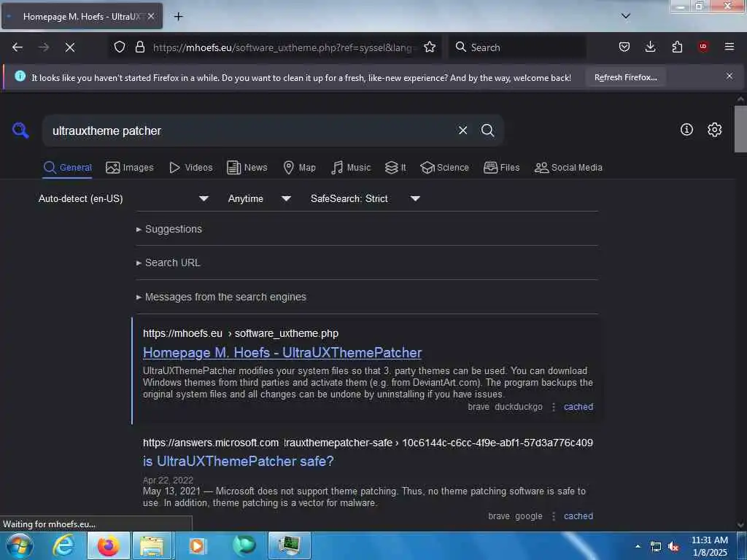
Task: Switch to the Social Media category
Action: [x=568, y=168]
